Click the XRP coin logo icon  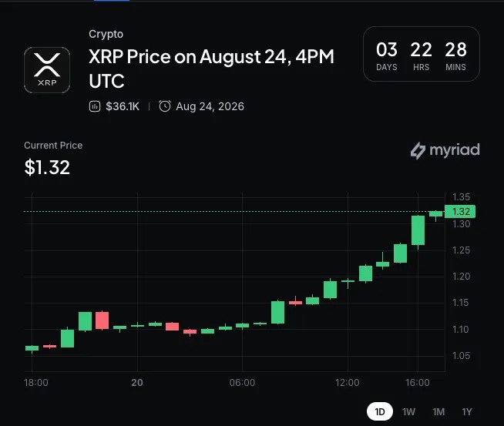(47, 70)
